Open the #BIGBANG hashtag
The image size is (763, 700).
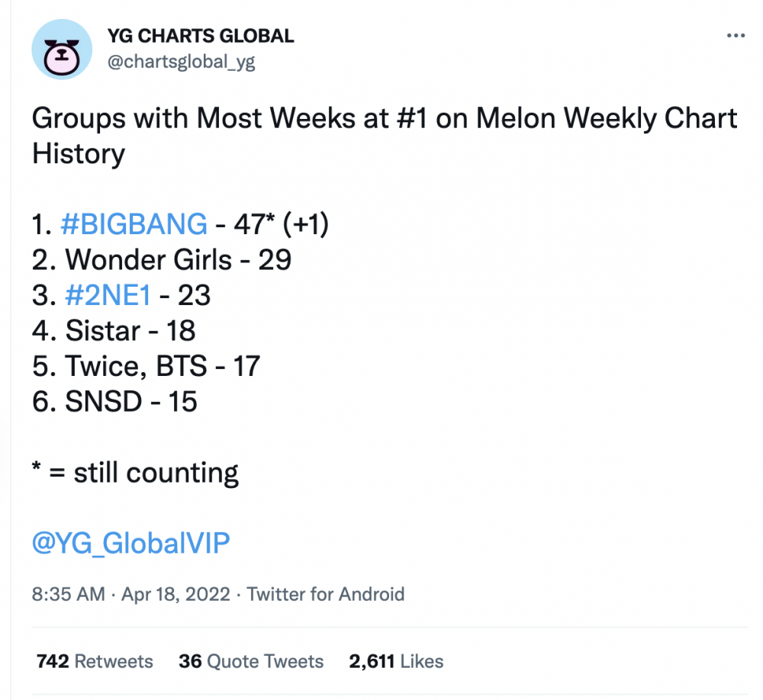click(x=134, y=224)
